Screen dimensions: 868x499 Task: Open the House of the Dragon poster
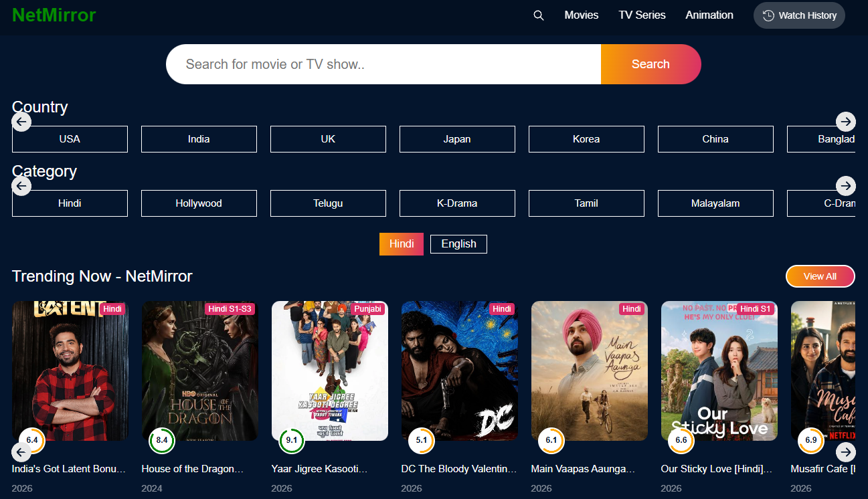(200, 371)
